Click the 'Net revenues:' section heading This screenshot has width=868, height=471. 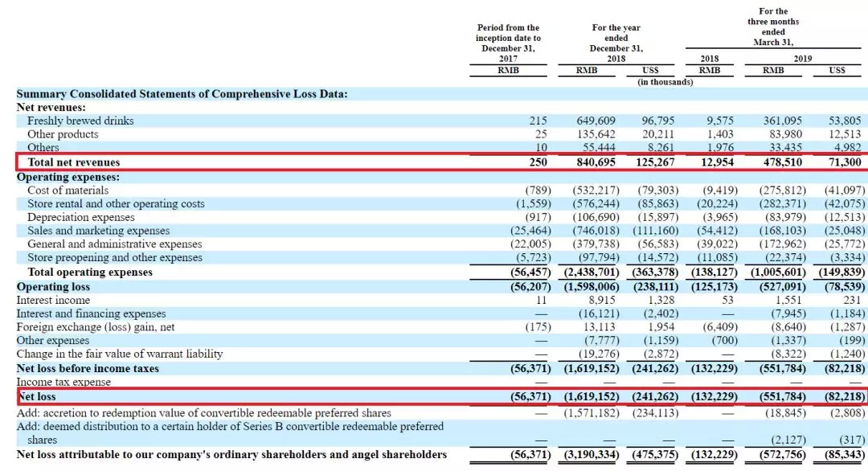tap(51, 108)
